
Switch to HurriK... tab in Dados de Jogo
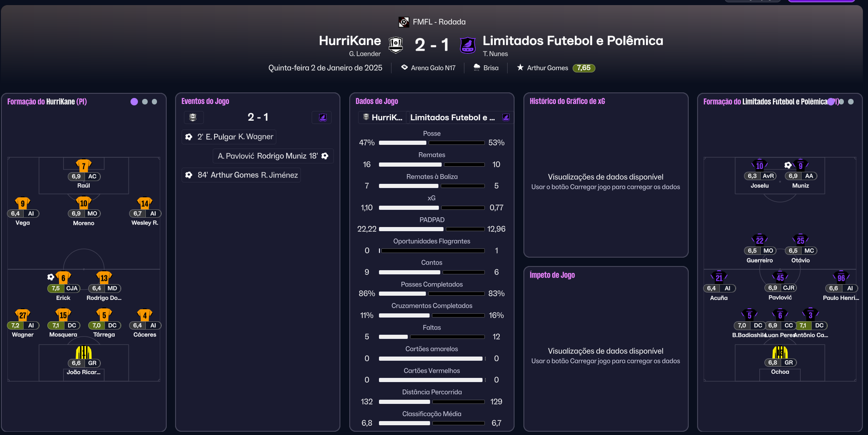383,117
